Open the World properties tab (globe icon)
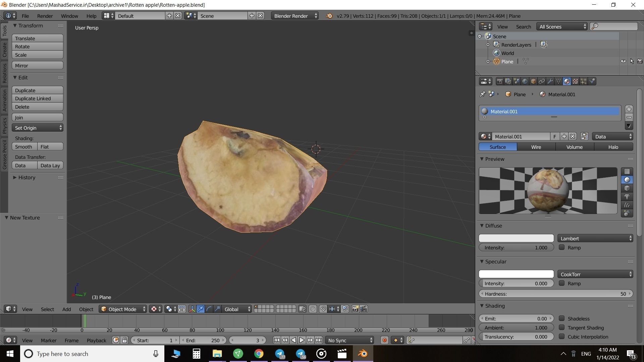The height and width of the screenshot is (362, 644). [x=525, y=81]
